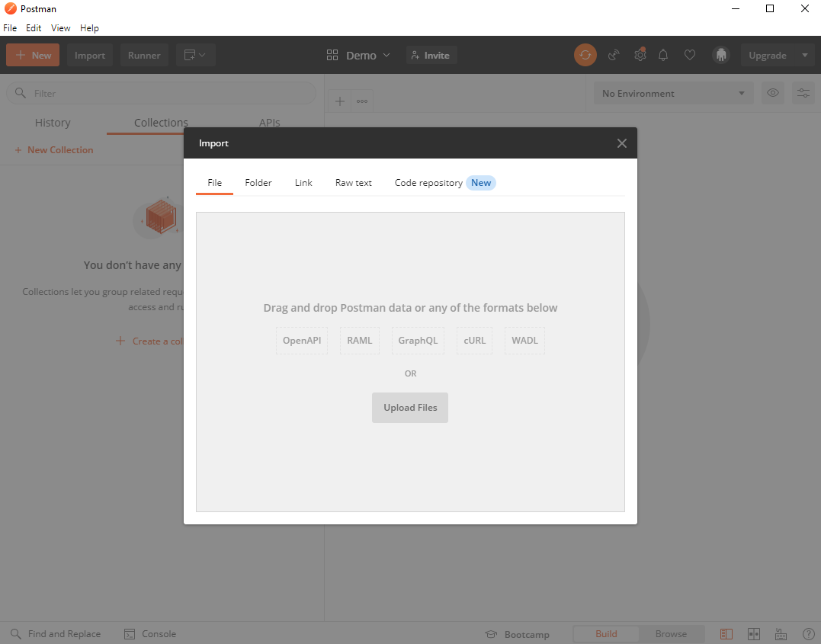This screenshot has width=821, height=644.
Task: Open Bootcamp from the status bar
Action: [x=518, y=634]
